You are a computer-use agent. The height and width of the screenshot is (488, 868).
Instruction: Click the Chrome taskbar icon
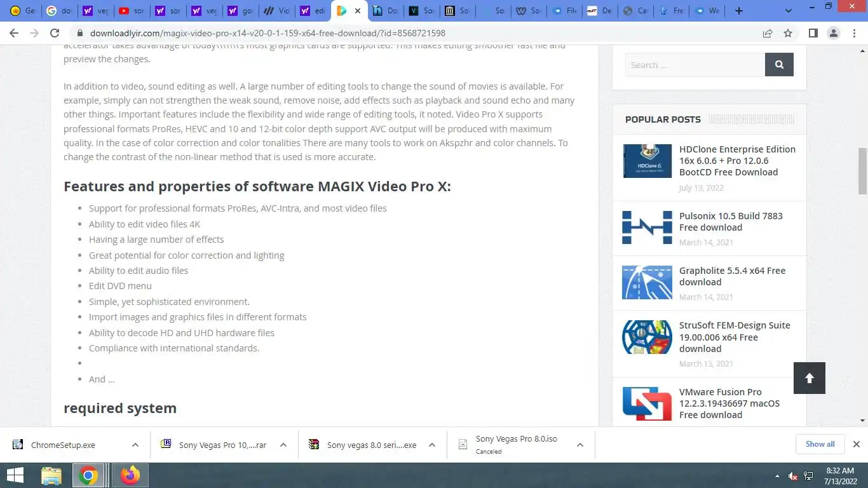88,475
